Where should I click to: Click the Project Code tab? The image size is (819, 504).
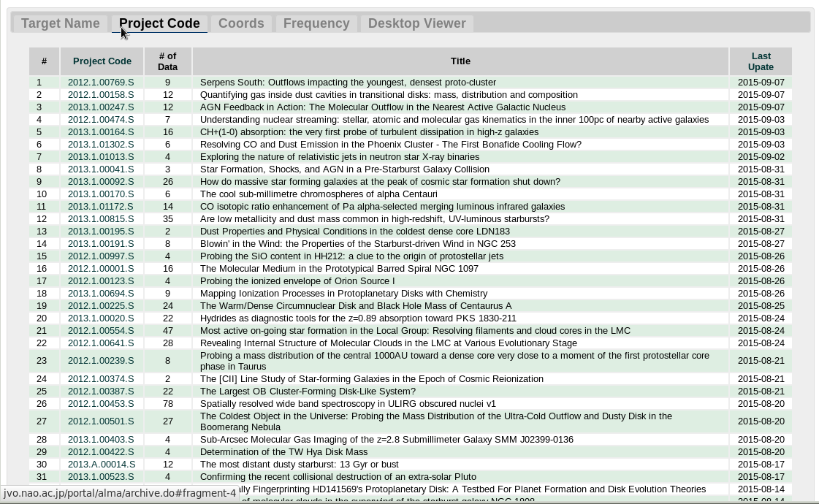[x=159, y=23]
